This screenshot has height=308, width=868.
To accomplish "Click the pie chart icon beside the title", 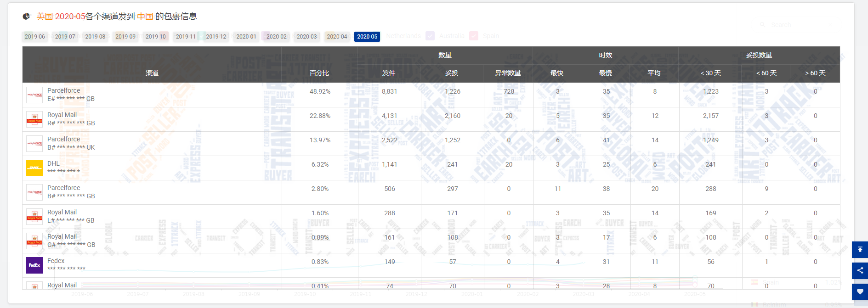I will click(x=26, y=17).
